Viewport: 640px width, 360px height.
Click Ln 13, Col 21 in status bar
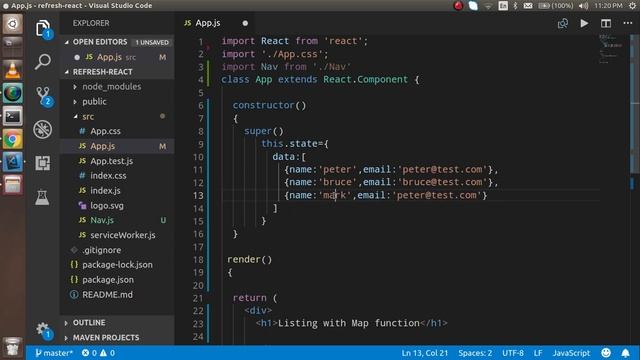click(x=424, y=353)
